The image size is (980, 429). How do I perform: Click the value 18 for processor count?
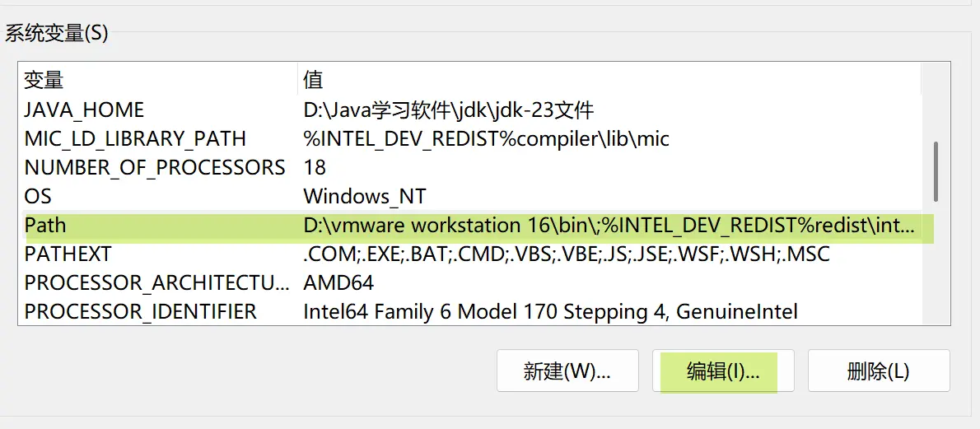tap(315, 168)
